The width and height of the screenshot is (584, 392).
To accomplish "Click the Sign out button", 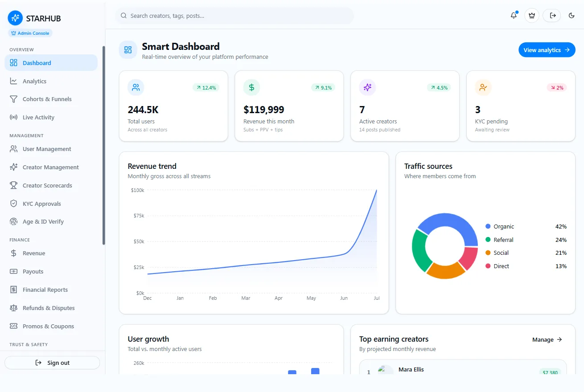I will (x=52, y=363).
